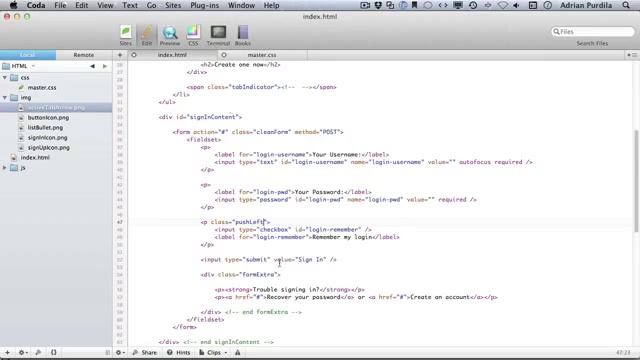Screen dimensions: 640x360
Task: Click the Share button
Action: [144, 352]
